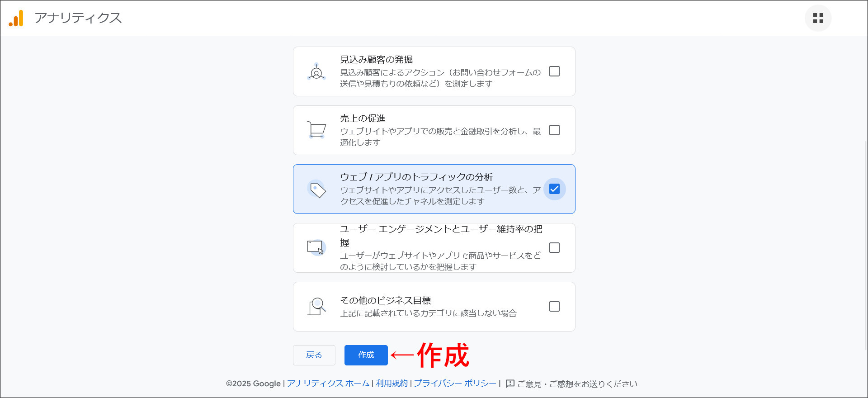Click the magnifier icon for その他のビジネス目標
Screen dimensions: 868x398
coord(316,307)
